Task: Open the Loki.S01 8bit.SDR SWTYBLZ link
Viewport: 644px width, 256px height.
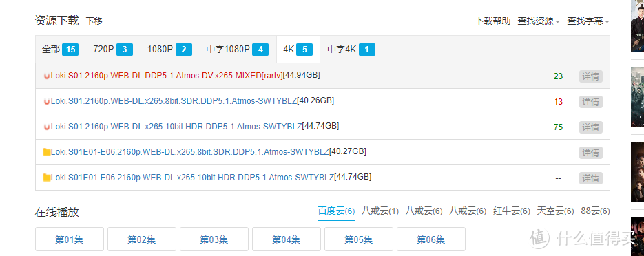Action: pos(174,101)
